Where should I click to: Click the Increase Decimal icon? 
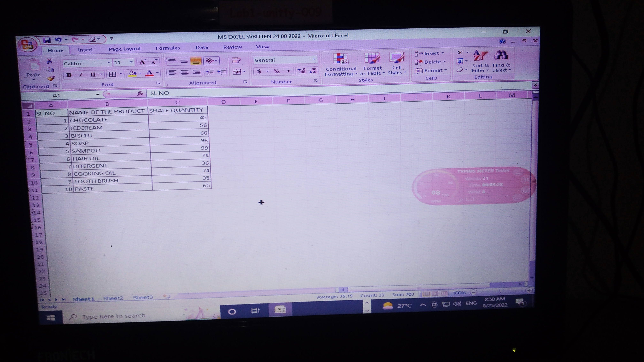302,71
